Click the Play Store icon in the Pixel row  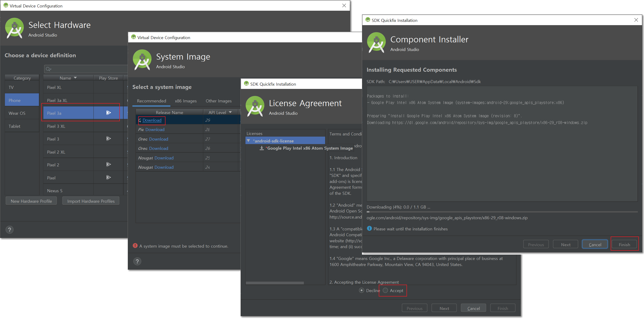coord(109,178)
